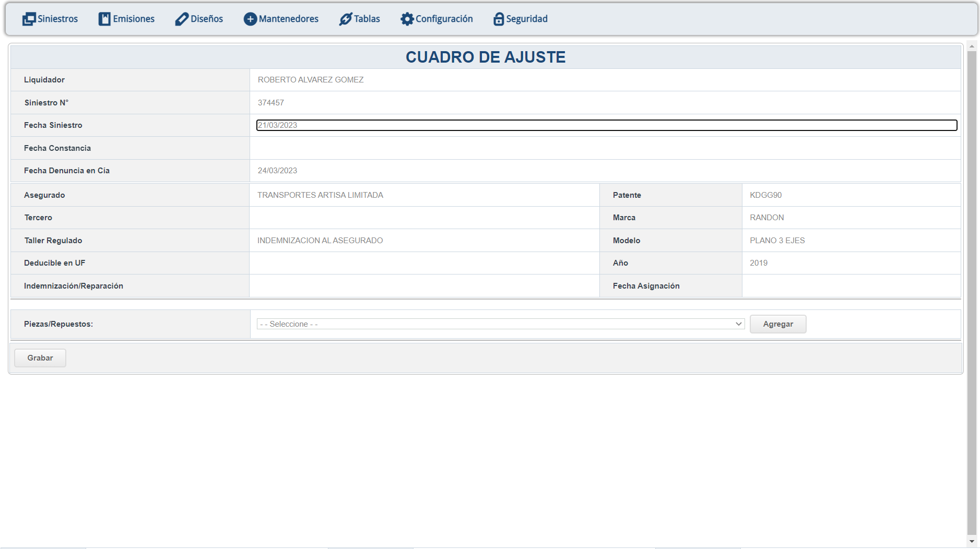Click the Seguridad padlock icon
The height and width of the screenshot is (549, 980).
pyautogui.click(x=499, y=19)
